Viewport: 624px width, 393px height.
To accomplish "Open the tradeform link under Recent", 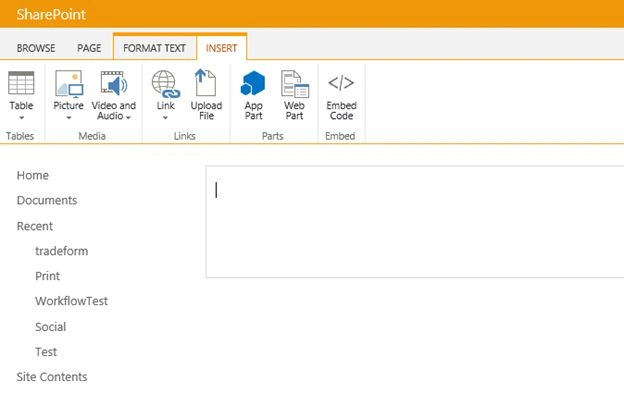I will [x=62, y=251].
